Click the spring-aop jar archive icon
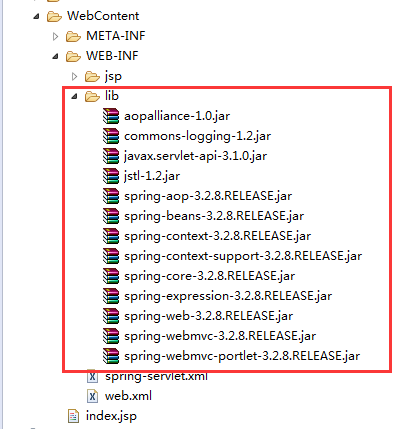The image size is (403, 429). tap(111, 196)
